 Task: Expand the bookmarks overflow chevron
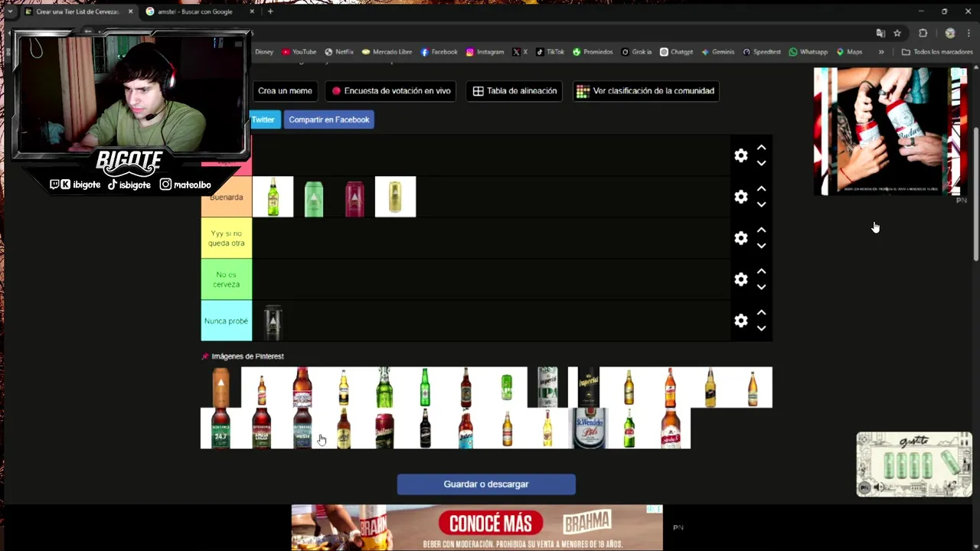pos(881,52)
